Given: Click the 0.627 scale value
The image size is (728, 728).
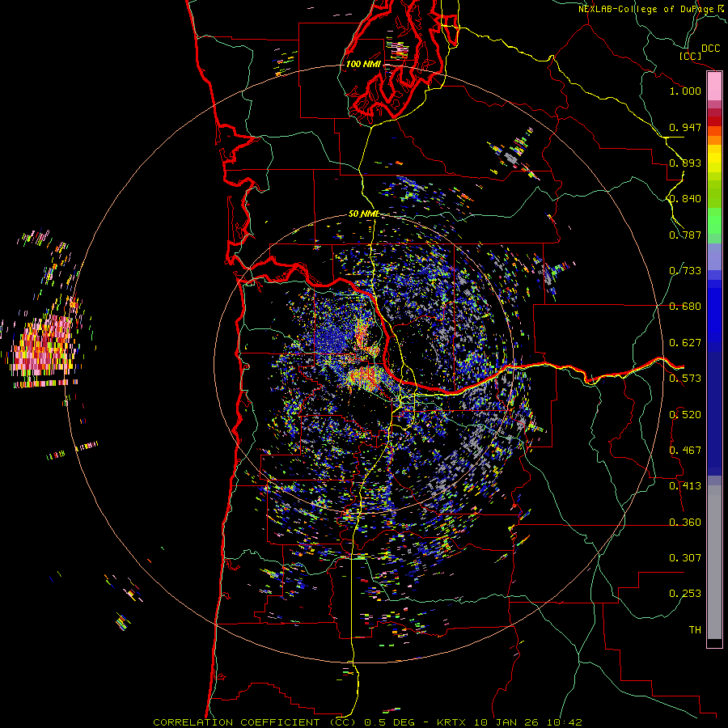Looking at the screenshot, I should [685, 343].
